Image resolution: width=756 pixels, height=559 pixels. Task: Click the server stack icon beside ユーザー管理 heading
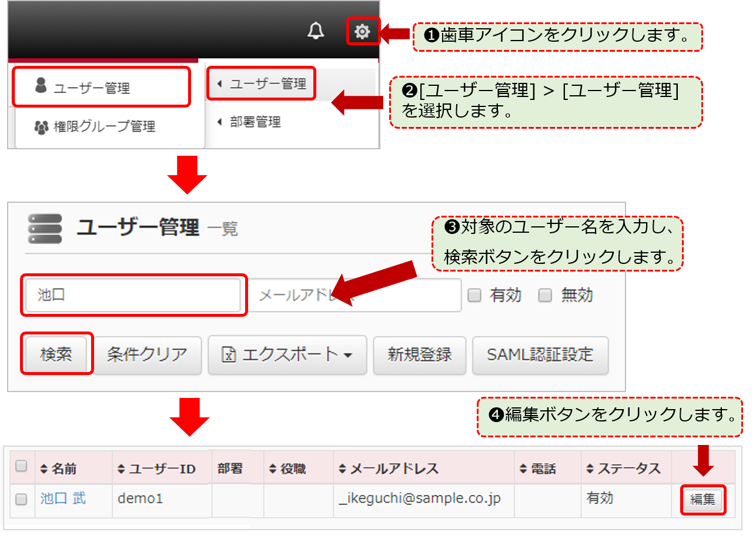pos(45,228)
